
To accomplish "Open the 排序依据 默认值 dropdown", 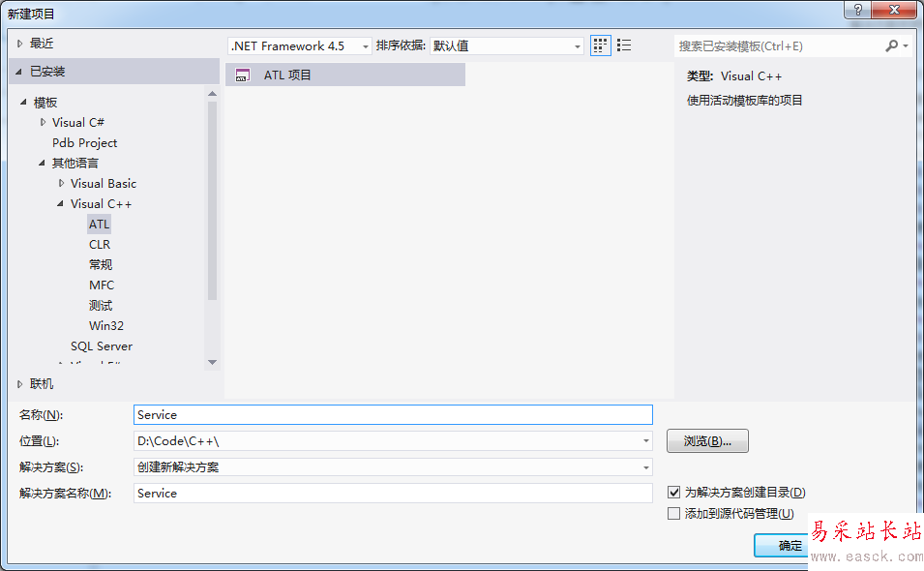I will click(x=507, y=45).
